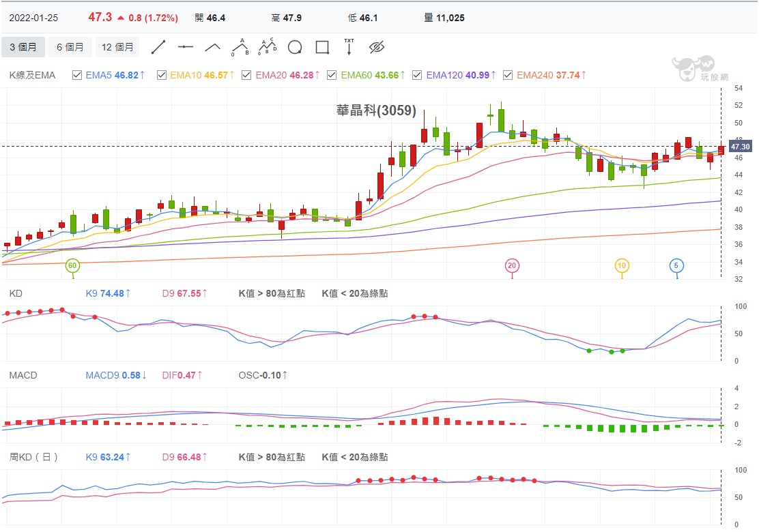Click the daily KD K9 74.48 value
The height and width of the screenshot is (532, 759).
tap(108, 293)
